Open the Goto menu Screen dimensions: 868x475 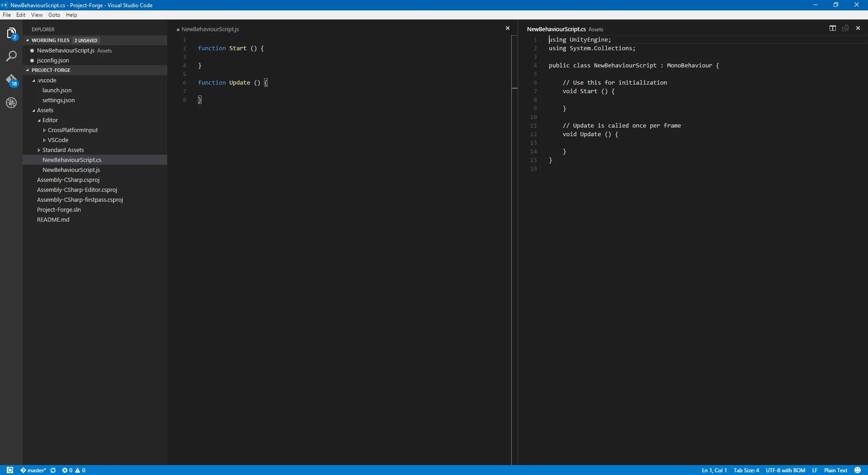pos(54,15)
